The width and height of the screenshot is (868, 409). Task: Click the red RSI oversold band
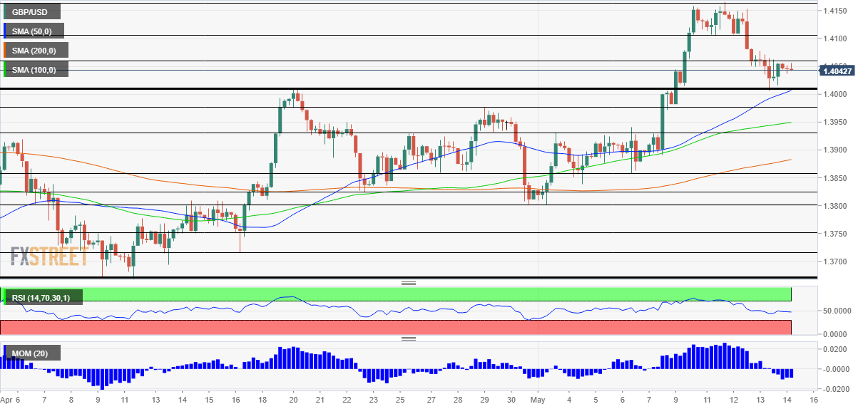(x=428, y=327)
